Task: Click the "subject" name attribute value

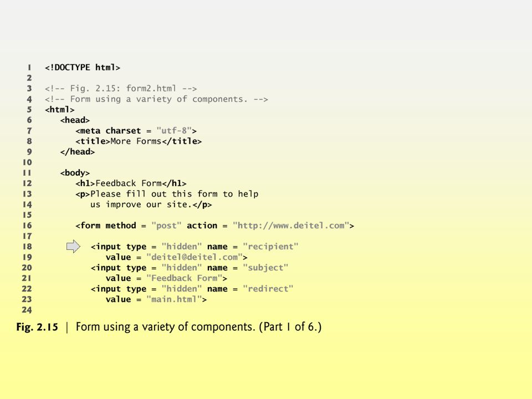Action: 265,268
